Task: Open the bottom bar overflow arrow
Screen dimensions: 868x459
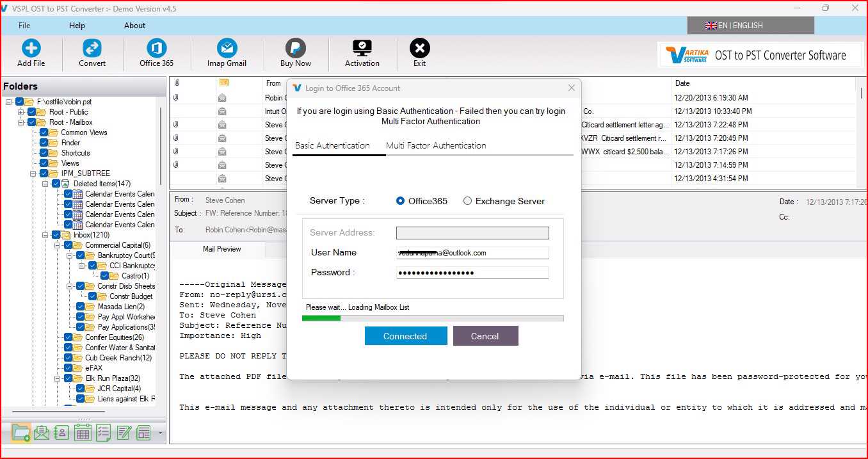Action: coord(160,433)
